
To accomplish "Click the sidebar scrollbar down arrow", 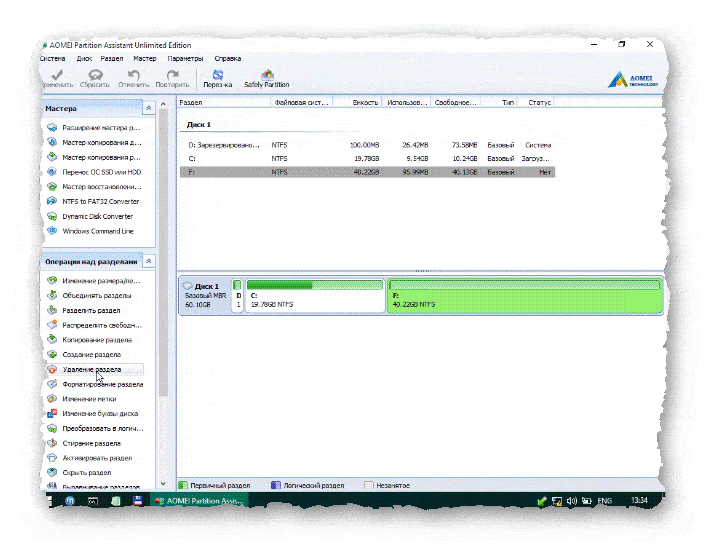I will [x=163, y=483].
